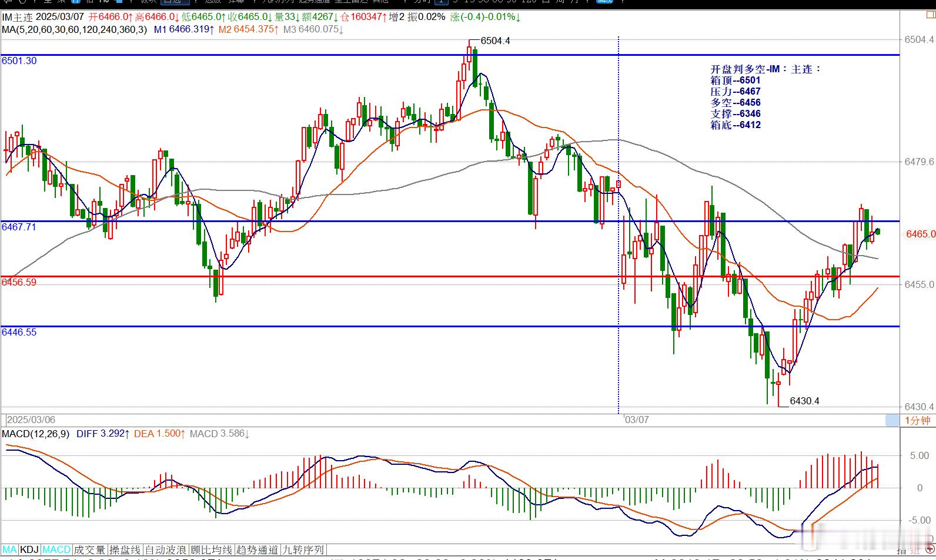Select the red 6456.59 line label
Screen dimensions: 936x560
click(x=19, y=282)
